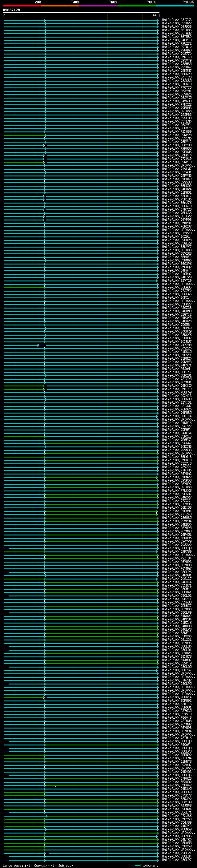197x868 pixels.
Task: Click the UniRef100_Q86QS5 hit label
Action: coord(177,518)
